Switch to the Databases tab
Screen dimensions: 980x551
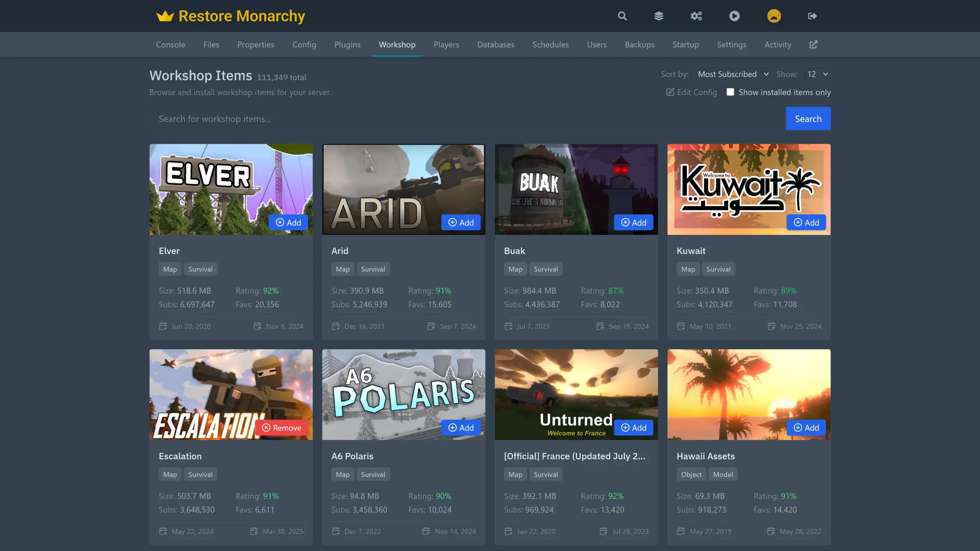pyautogui.click(x=496, y=44)
